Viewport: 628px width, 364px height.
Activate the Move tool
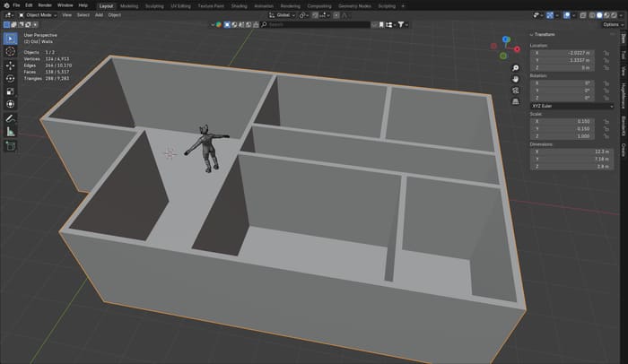coord(10,65)
